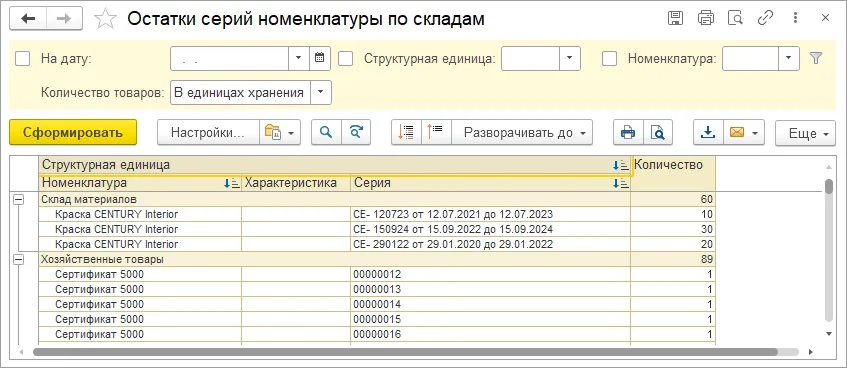Screen dimensions: 847x368
Task: Select series 00000015 cell
Action: click(x=490, y=319)
